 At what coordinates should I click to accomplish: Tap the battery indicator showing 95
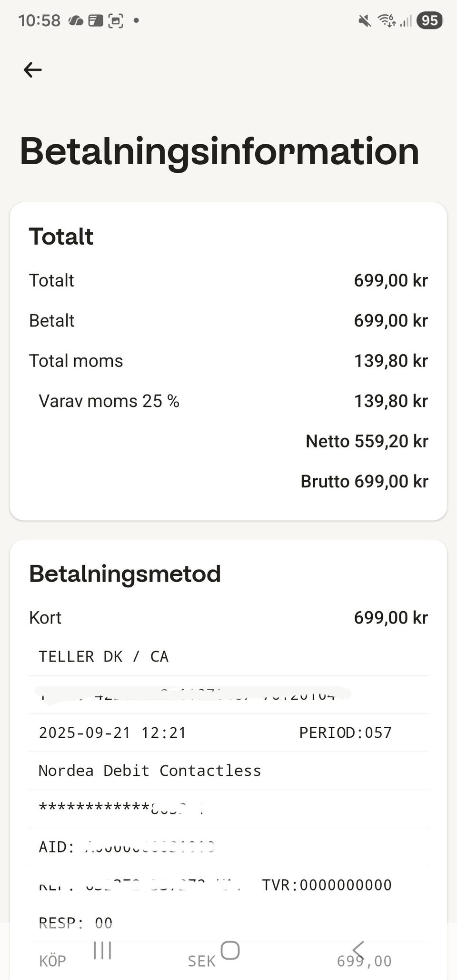coord(429,20)
